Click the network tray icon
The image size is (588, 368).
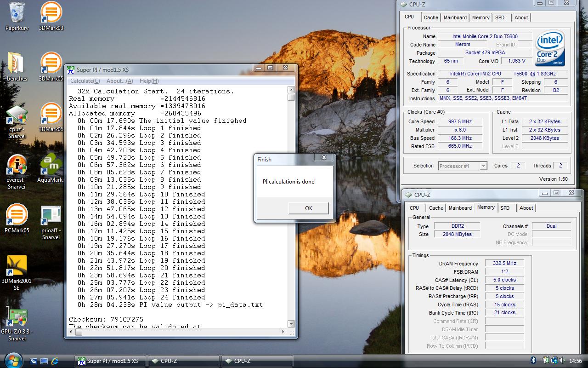pyautogui.click(x=555, y=361)
